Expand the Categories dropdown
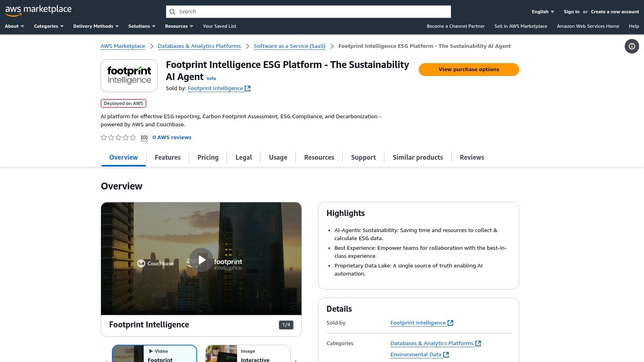Image resolution: width=644 pixels, height=362 pixels. (49, 26)
